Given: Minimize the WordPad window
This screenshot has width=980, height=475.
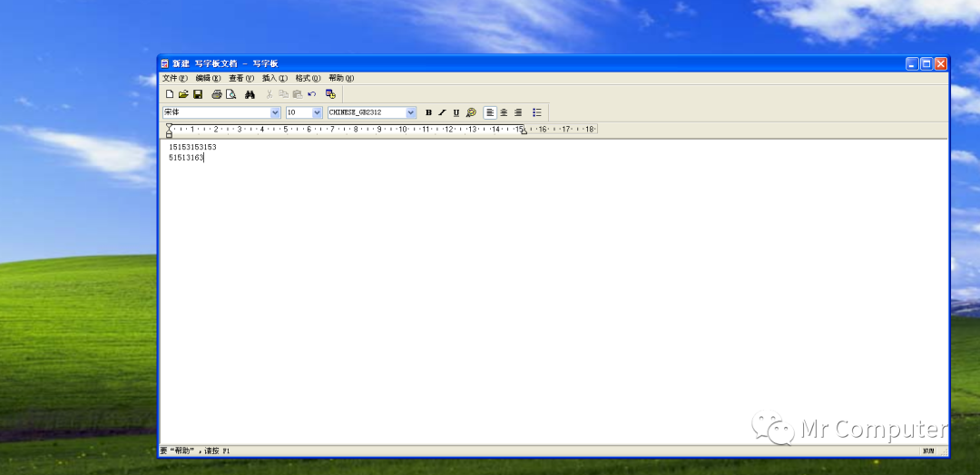Looking at the screenshot, I should tap(913, 63).
